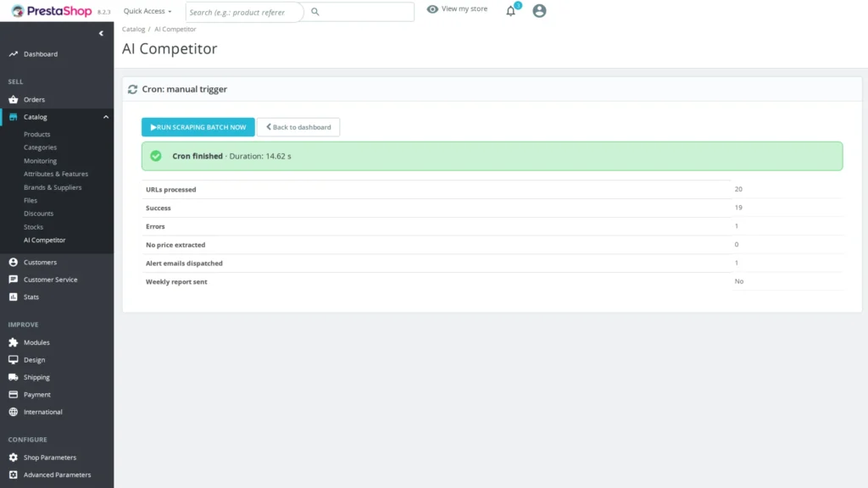Go to Attributes & Features
This screenshot has width=868, height=488.
56,174
